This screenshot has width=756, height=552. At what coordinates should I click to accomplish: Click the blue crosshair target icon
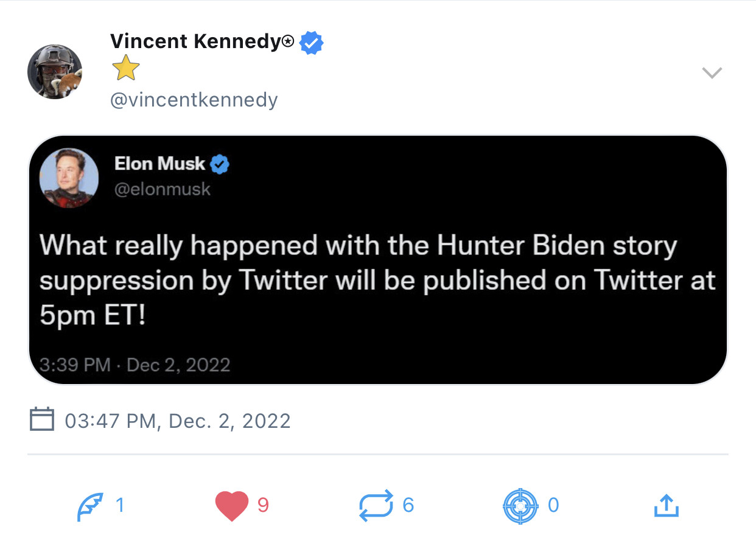tap(520, 506)
